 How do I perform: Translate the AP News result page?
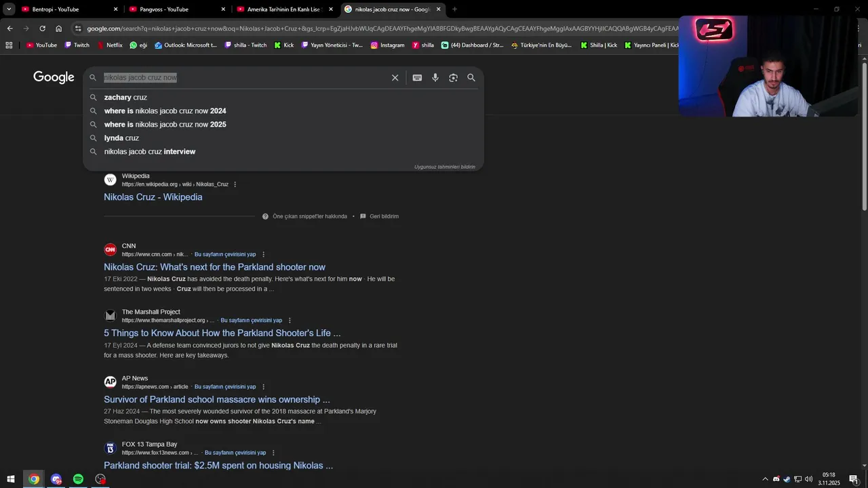click(x=225, y=387)
